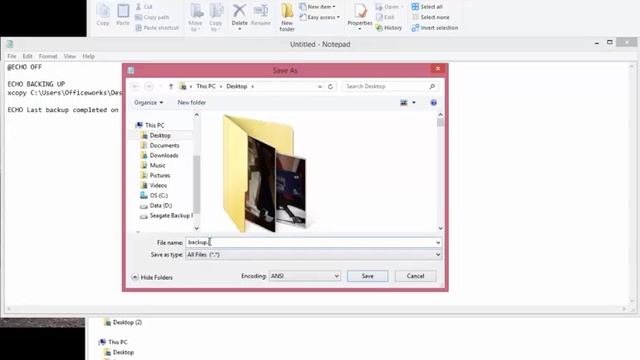Viewport: 640px width, 360px height.
Task: Open the Easy access dropdown
Action: (320, 17)
